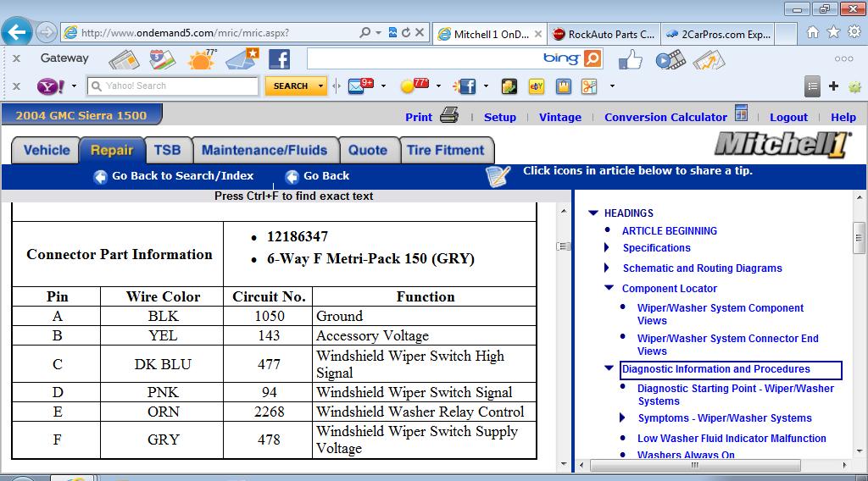Open Facebook icon in Gateway toolbar
This screenshot has width=868, height=481.
tap(280, 59)
